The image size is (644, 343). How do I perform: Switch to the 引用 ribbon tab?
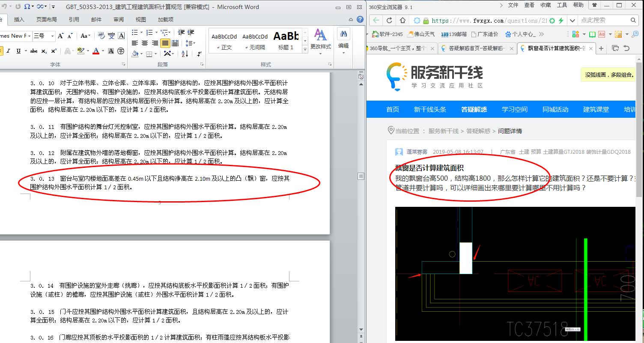pyautogui.click(x=74, y=19)
